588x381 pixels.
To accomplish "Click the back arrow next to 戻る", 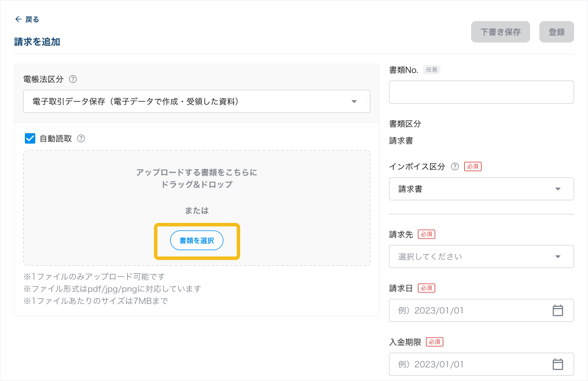I will pos(18,19).
